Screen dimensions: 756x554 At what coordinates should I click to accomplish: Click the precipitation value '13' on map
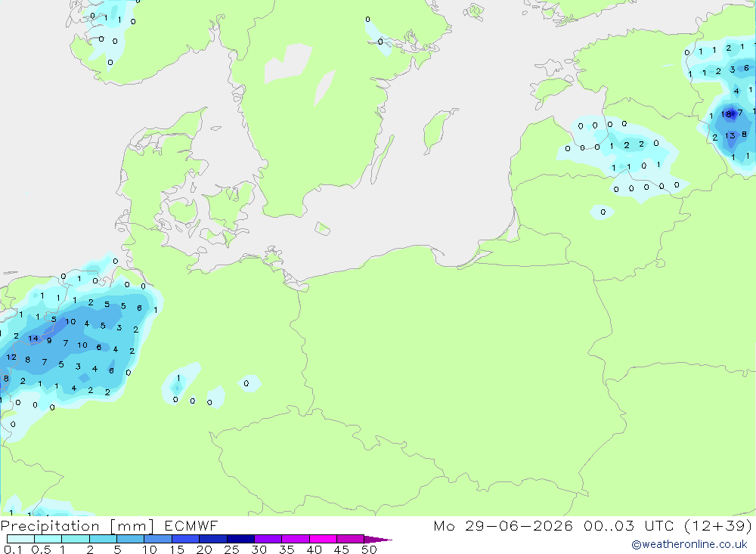[730, 135]
